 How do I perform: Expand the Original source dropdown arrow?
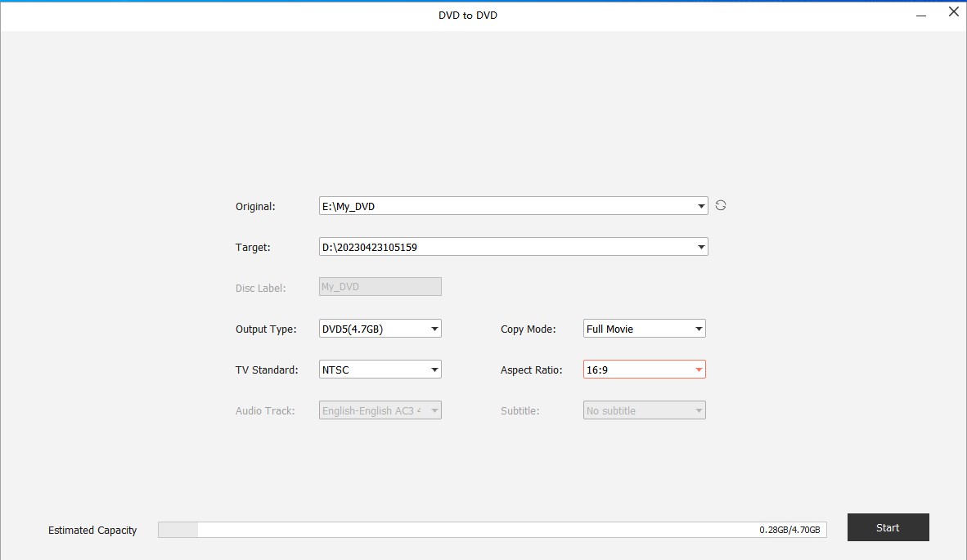coord(701,207)
